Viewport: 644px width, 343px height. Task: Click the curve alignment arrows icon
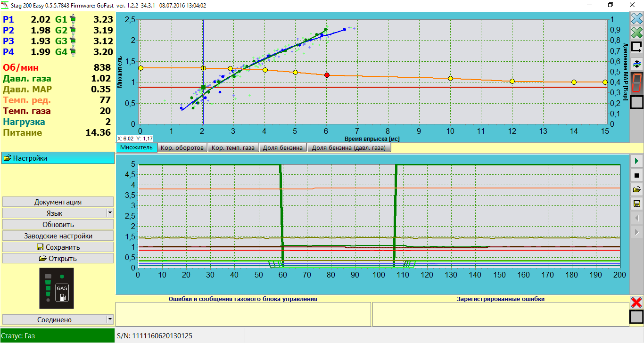[x=636, y=64]
